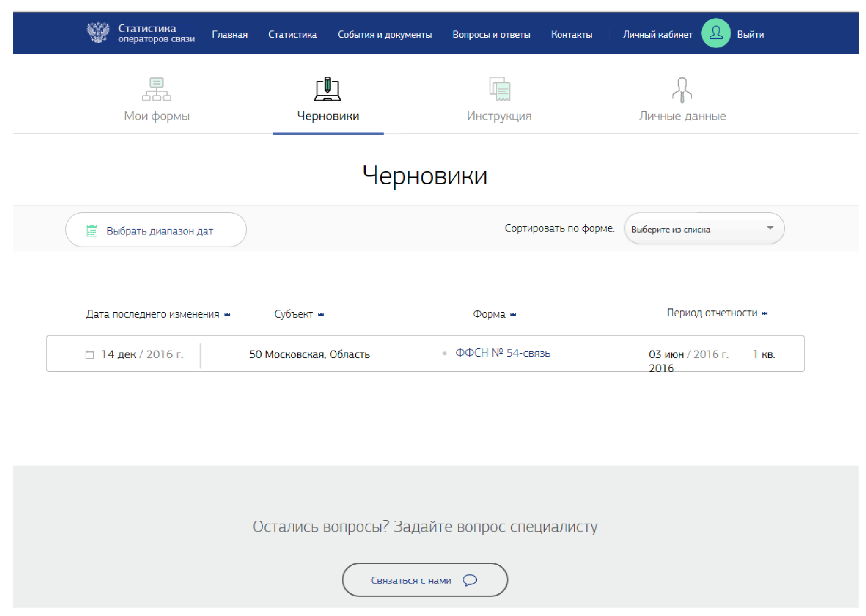Toggle sort arrow next to Форма

513,315
